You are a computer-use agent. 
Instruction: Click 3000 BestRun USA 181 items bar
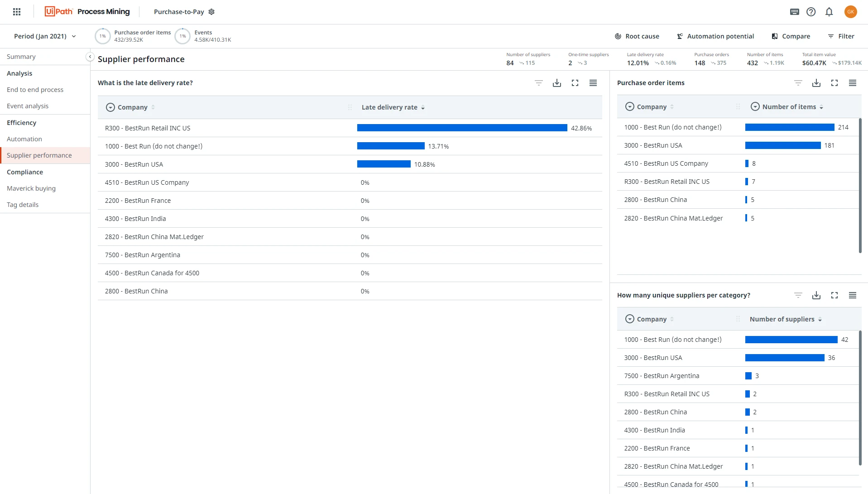[783, 145]
